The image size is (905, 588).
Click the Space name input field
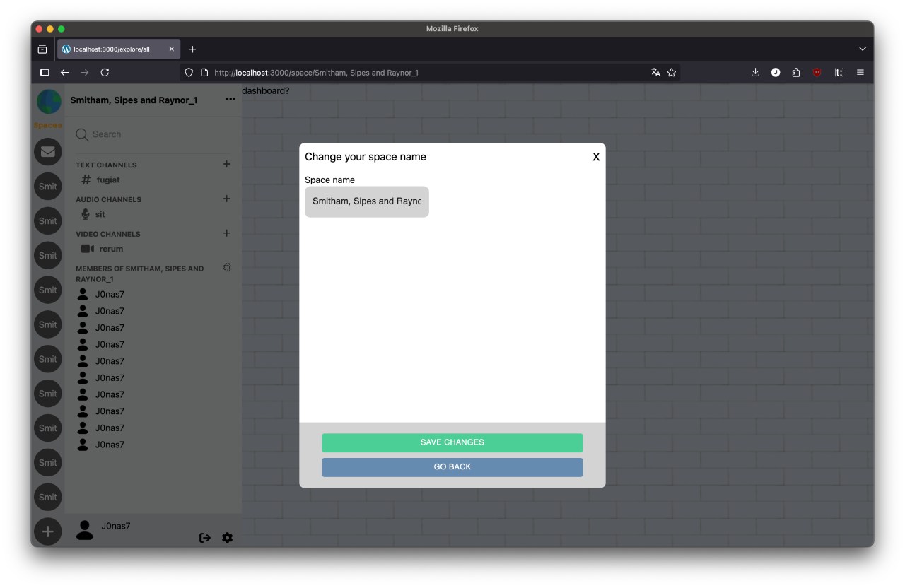point(366,201)
